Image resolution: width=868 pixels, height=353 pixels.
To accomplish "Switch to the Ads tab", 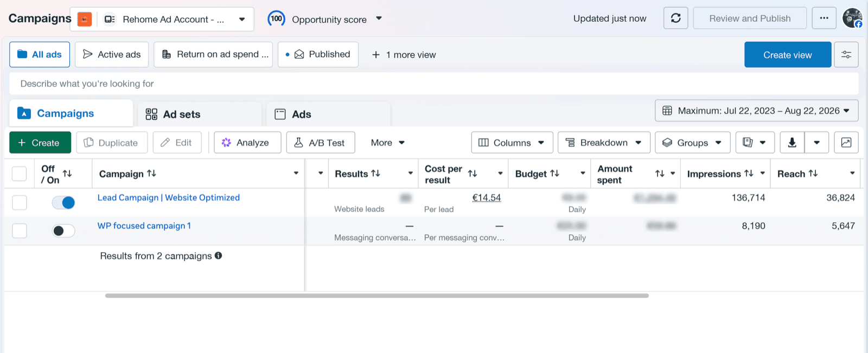I will (328, 114).
